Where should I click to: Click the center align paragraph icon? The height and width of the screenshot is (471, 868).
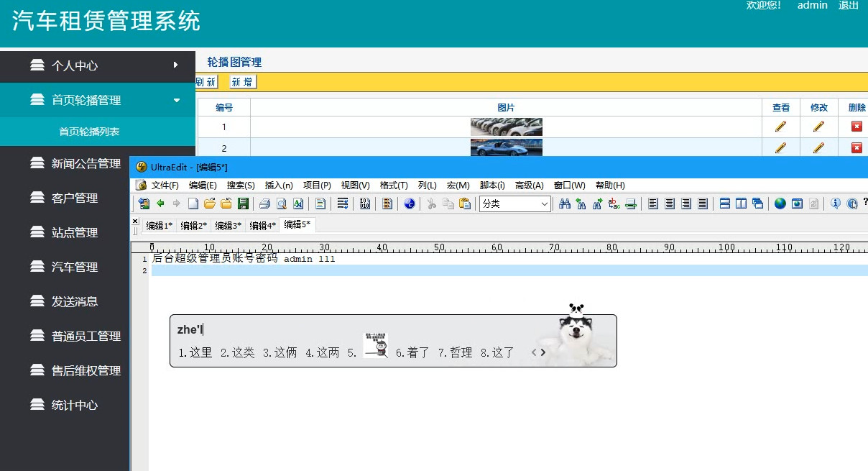coord(670,204)
